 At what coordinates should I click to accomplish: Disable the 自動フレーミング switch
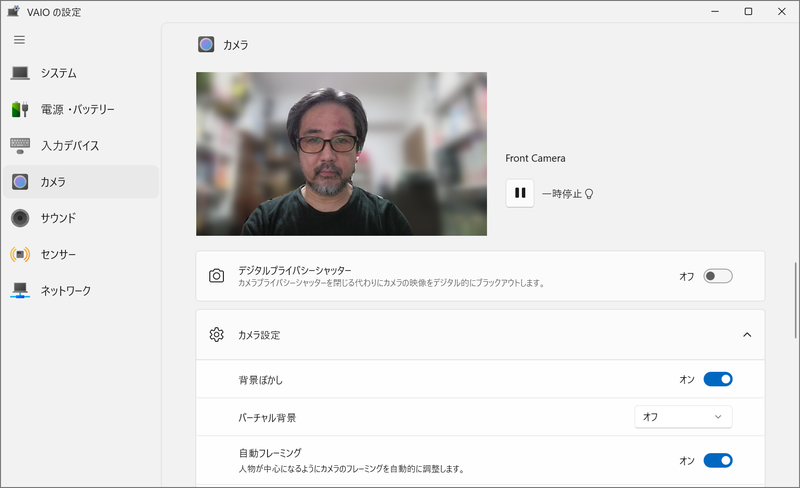point(718,460)
